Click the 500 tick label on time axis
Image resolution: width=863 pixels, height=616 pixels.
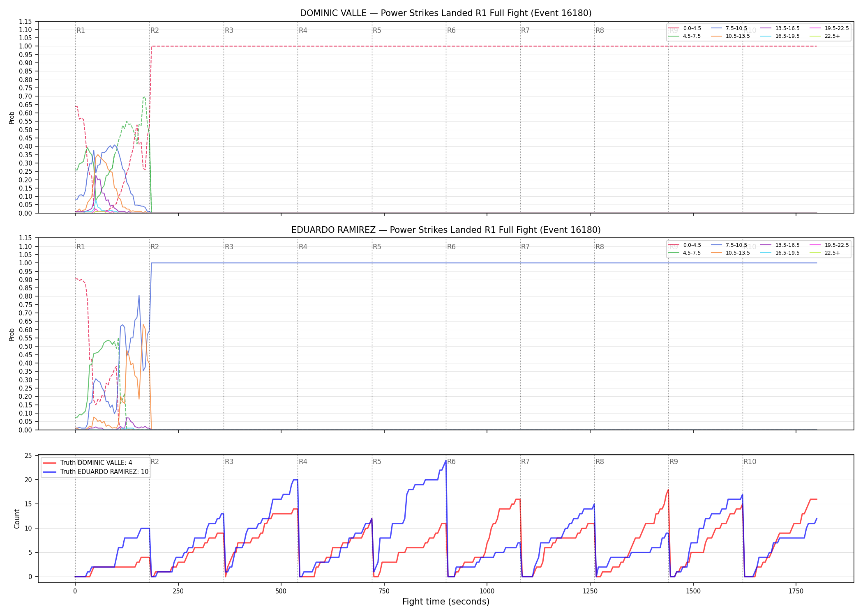281,591
